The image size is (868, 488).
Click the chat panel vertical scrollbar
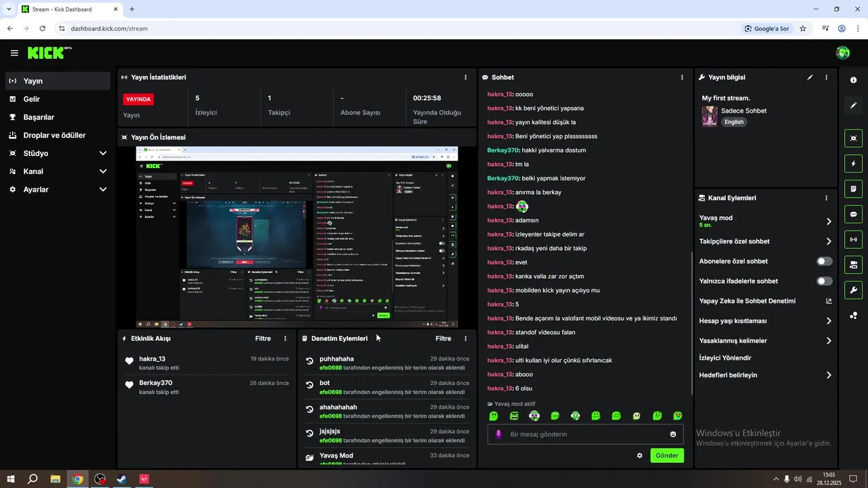[692, 324]
